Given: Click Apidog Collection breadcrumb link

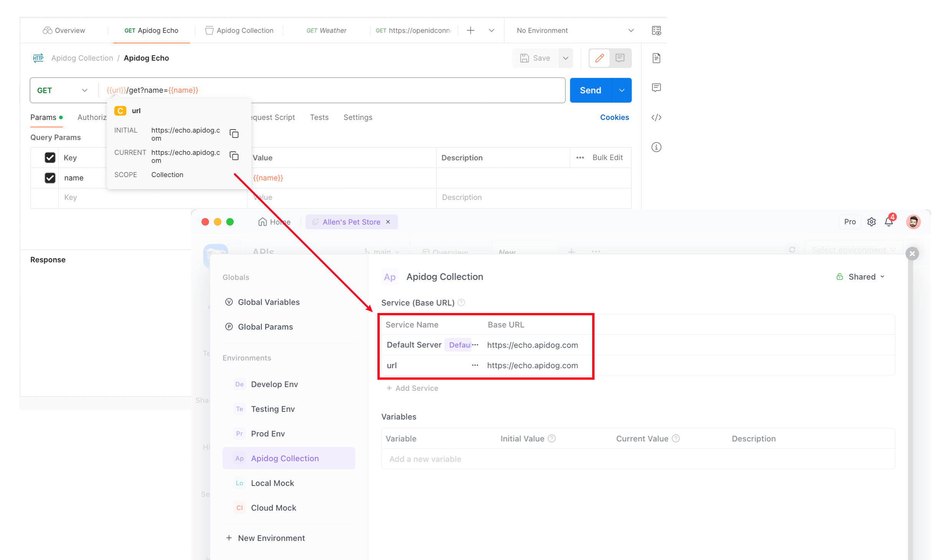Looking at the screenshot, I should 82,58.
